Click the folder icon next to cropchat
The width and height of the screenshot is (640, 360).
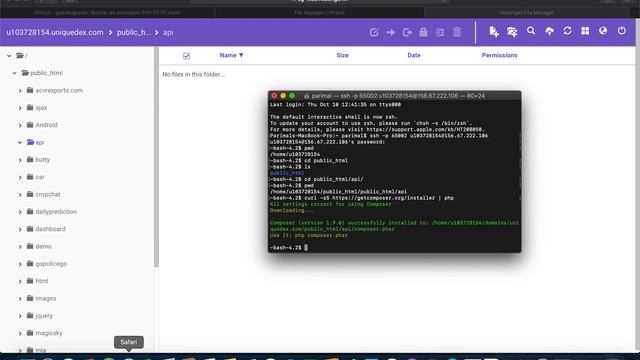(x=30, y=194)
